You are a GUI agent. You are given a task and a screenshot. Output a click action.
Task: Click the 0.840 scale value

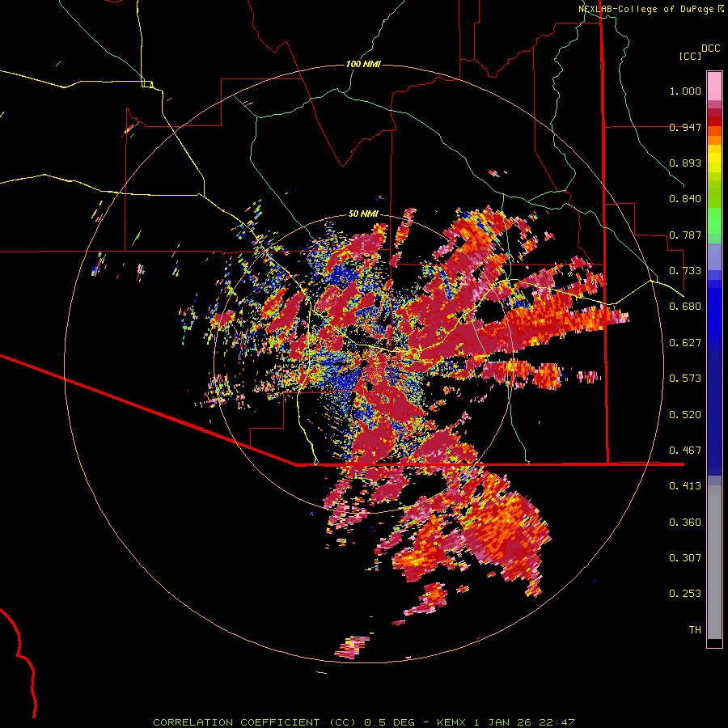tap(685, 199)
